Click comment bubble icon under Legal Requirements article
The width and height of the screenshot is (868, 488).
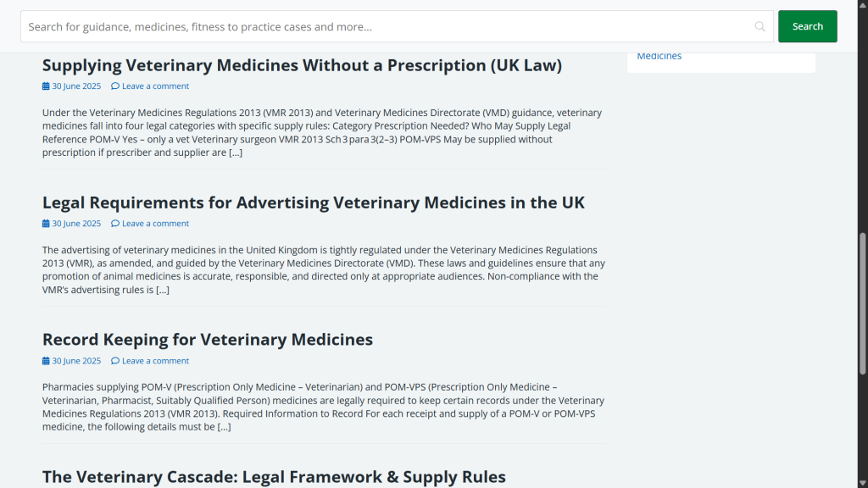[115, 224]
